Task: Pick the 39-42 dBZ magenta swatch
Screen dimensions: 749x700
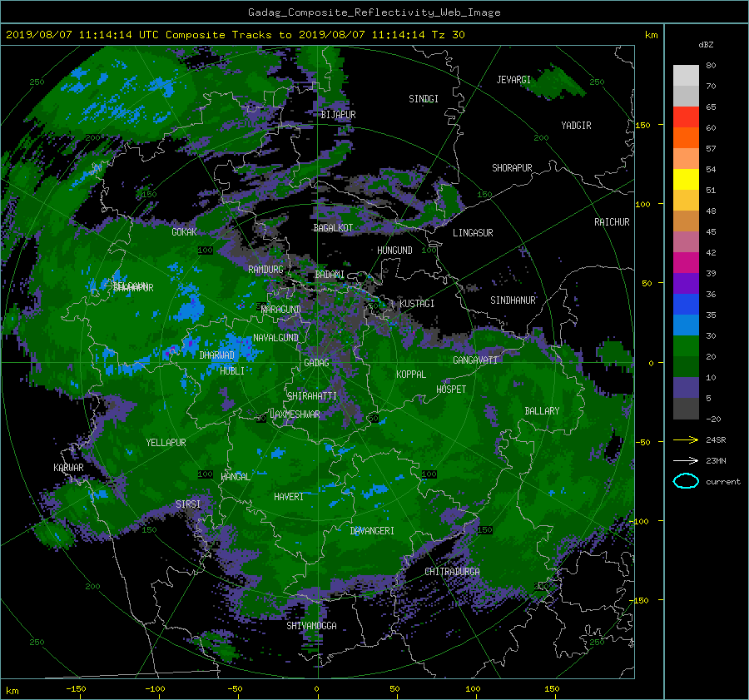Action: point(686,263)
